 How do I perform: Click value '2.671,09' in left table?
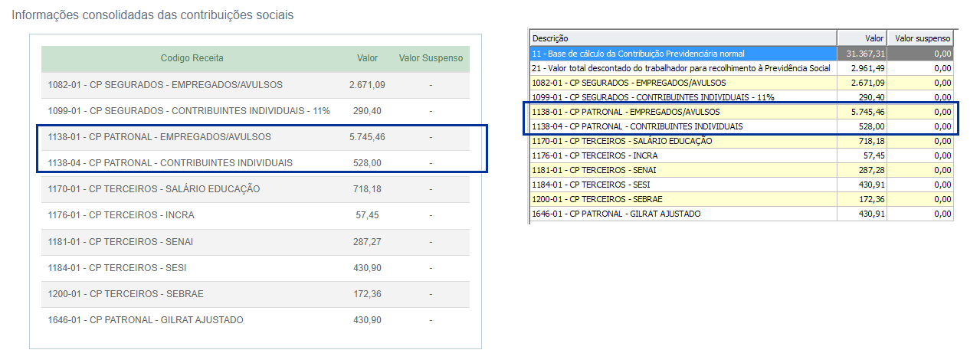point(367,85)
